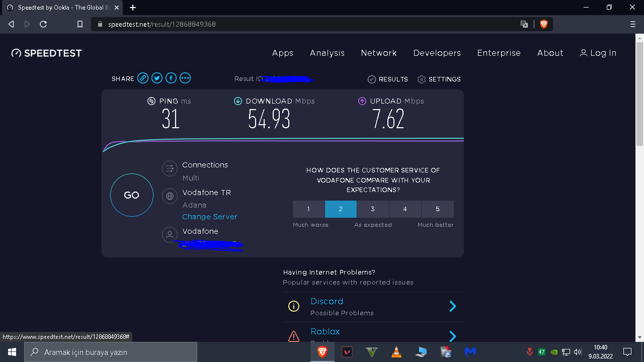Click the Windows search box
Viewport: 644px width, 362px height.
point(111,352)
